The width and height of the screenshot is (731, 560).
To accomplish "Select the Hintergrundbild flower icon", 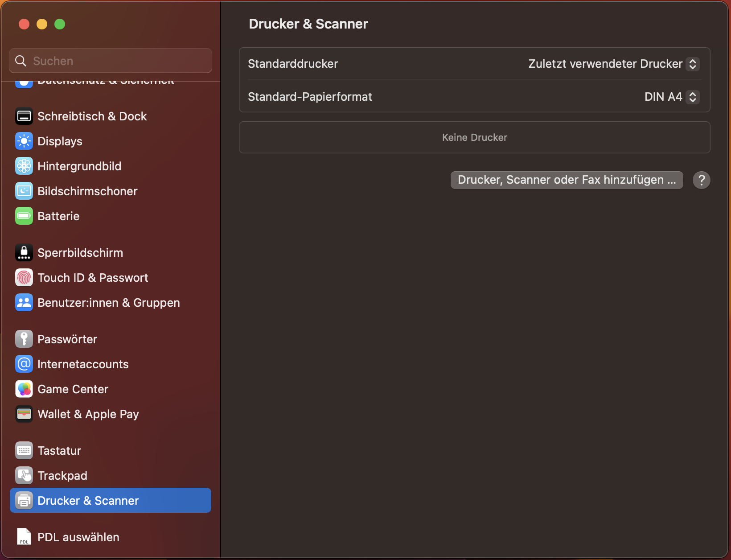I will pos(24,166).
